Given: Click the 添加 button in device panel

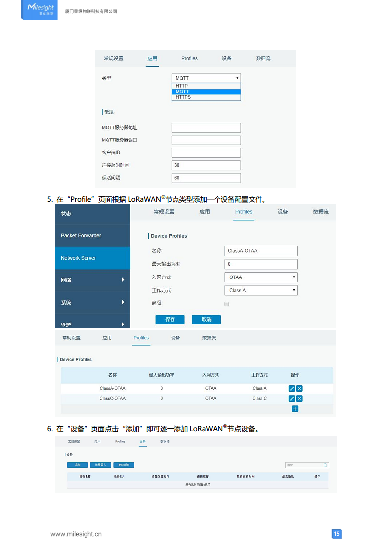Looking at the screenshot, I should click(x=78, y=465).
